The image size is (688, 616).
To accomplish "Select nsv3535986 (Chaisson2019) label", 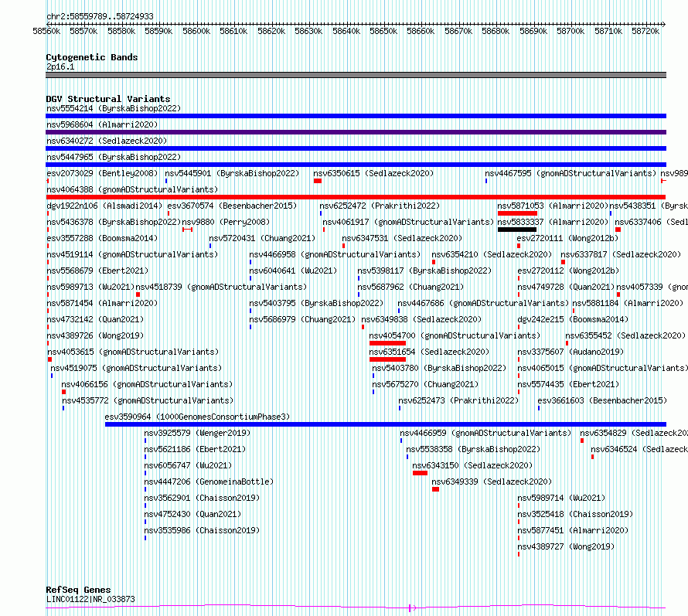I will click(x=202, y=530).
